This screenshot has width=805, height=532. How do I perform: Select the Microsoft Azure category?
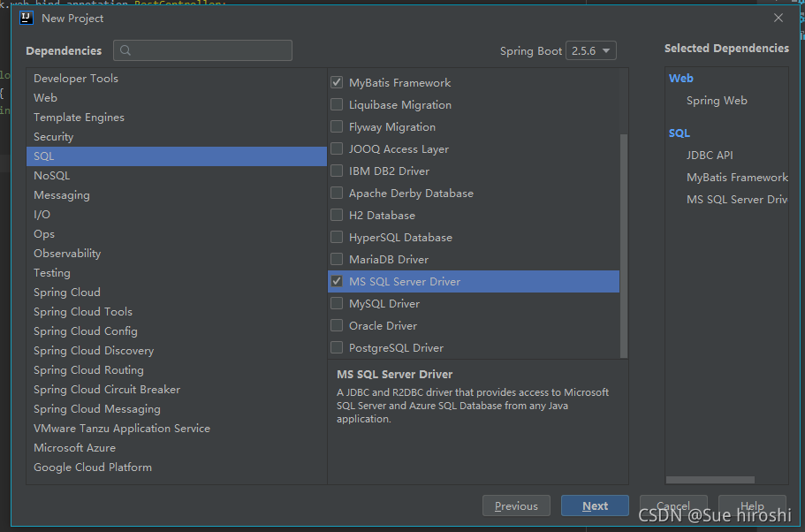177,448
